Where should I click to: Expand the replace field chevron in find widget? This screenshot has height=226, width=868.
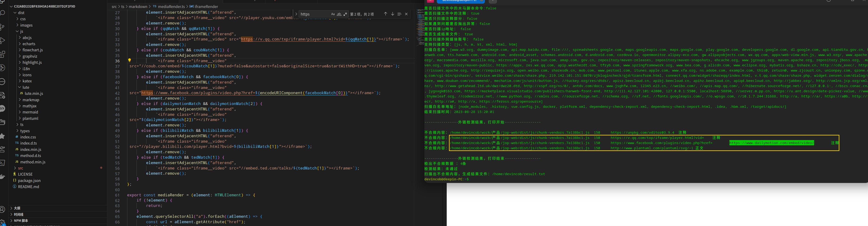coord(296,14)
